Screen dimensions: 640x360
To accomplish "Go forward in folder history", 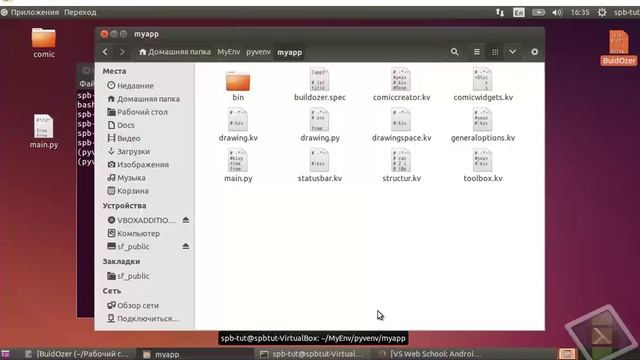I will [x=122, y=52].
